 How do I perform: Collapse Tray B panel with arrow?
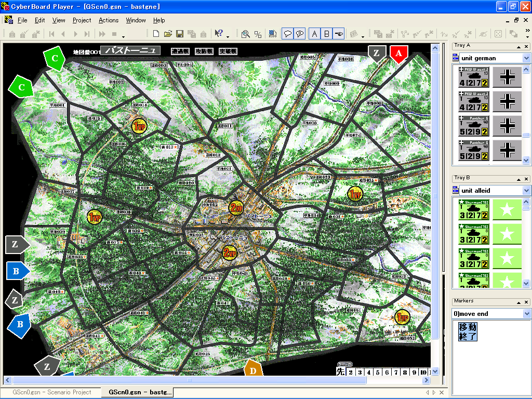pos(518,179)
